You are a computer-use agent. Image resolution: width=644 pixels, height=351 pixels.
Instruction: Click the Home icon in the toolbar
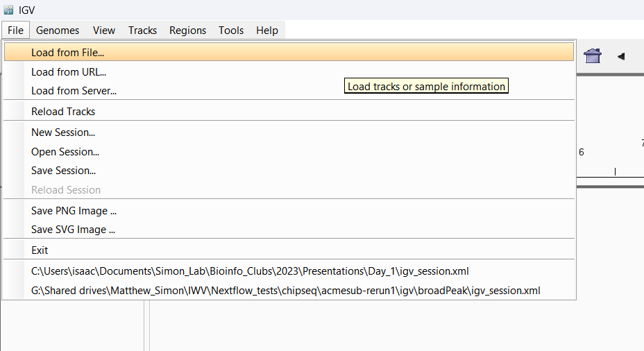(592, 55)
